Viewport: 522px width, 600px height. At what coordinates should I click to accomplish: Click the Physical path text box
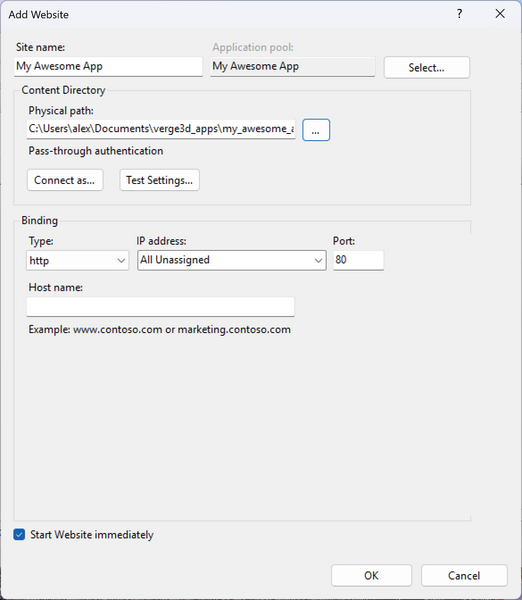coord(161,129)
